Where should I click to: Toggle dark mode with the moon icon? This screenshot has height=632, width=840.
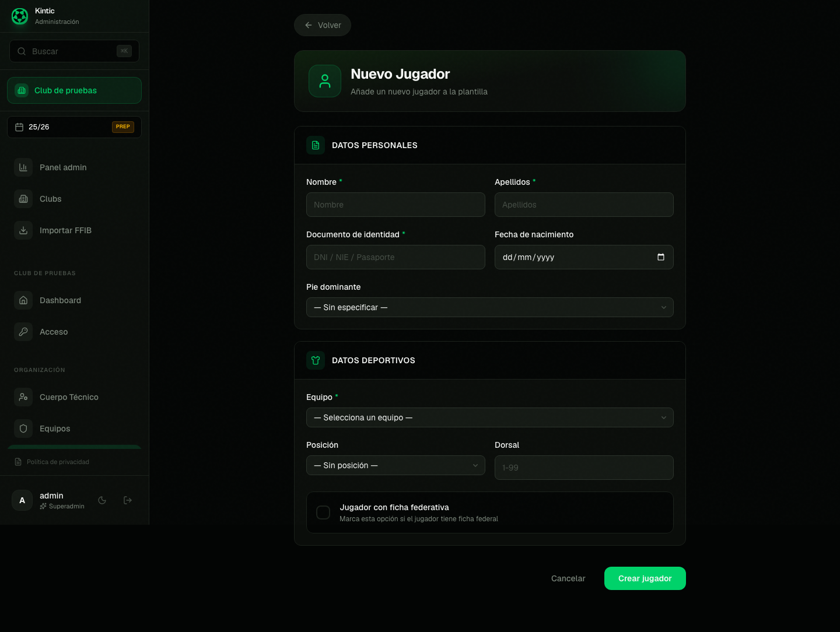[102, 500]
